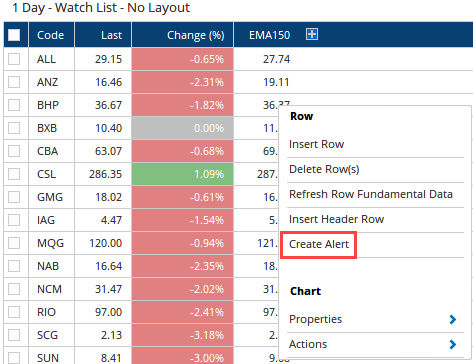Image resolution: width=473 pixels, height=364 pixels.
Task: Select Insert Header Row option
Action: coord(336,219)
